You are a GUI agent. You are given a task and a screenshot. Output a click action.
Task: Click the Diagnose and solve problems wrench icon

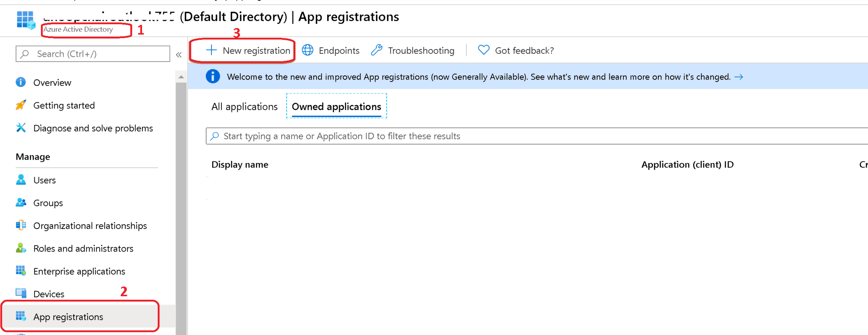pos(21,128)
